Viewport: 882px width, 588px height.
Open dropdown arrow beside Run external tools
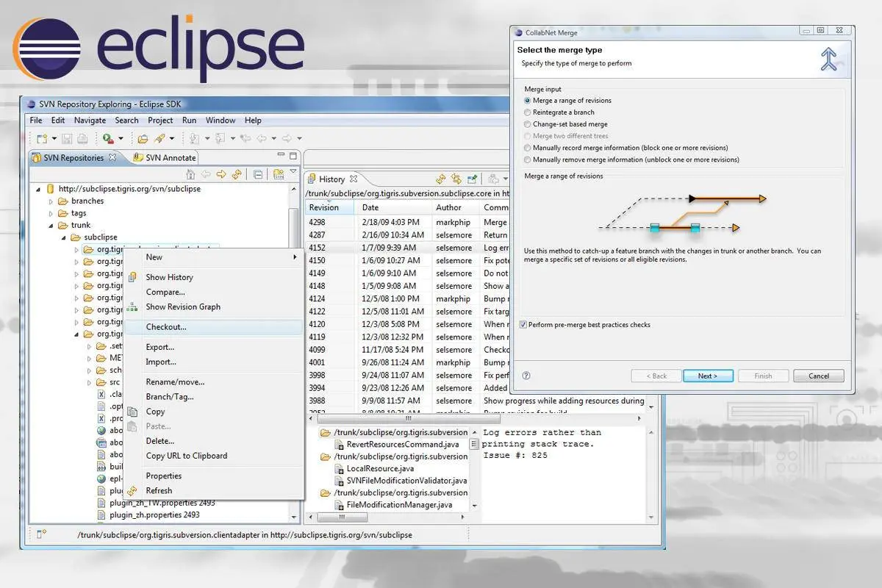121,138
